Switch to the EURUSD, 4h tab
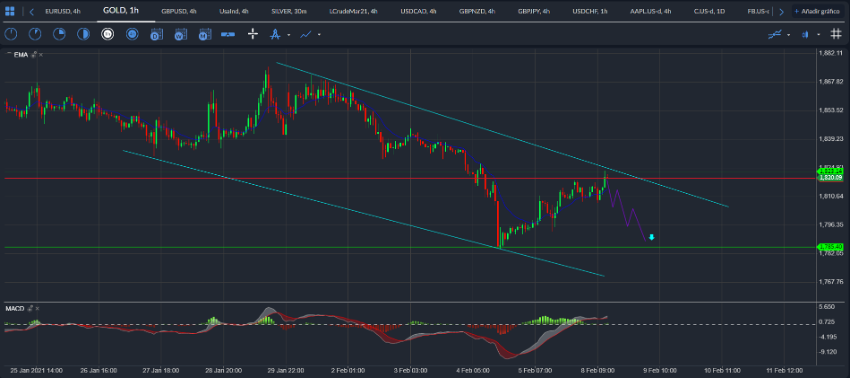This screenshot has width=850, height=378. point(63,11)
